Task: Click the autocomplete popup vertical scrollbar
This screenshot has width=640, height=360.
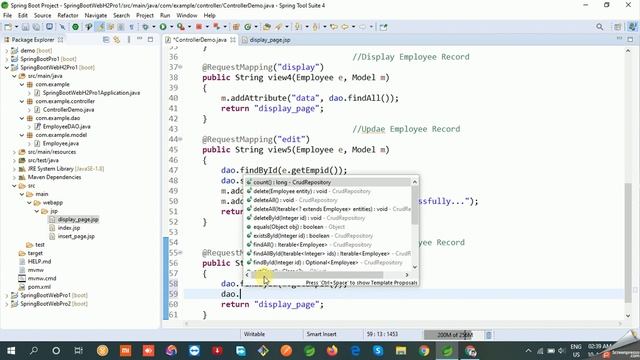Action: pyautogui.click(x=415, y=205)
